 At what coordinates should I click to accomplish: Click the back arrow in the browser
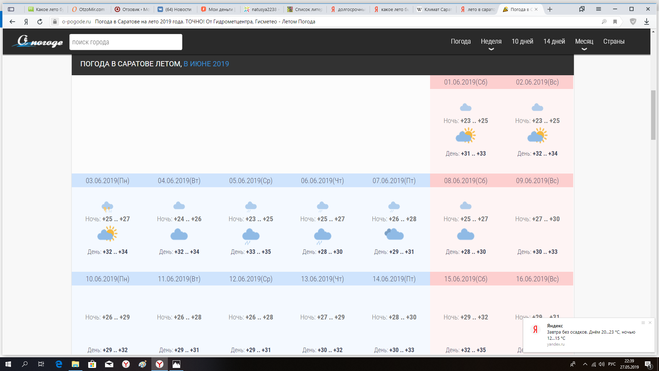[12, 21]
